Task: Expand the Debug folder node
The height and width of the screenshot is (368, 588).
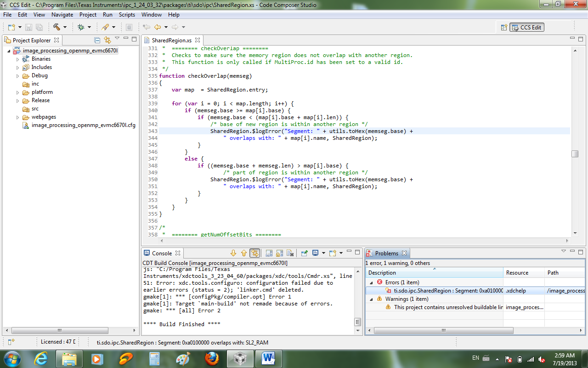Action: point(18,75)
